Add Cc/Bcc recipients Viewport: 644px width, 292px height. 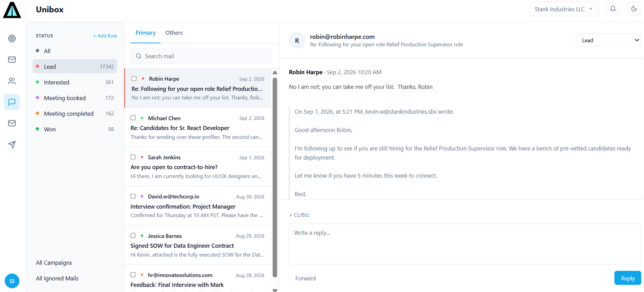coord(299,215)
